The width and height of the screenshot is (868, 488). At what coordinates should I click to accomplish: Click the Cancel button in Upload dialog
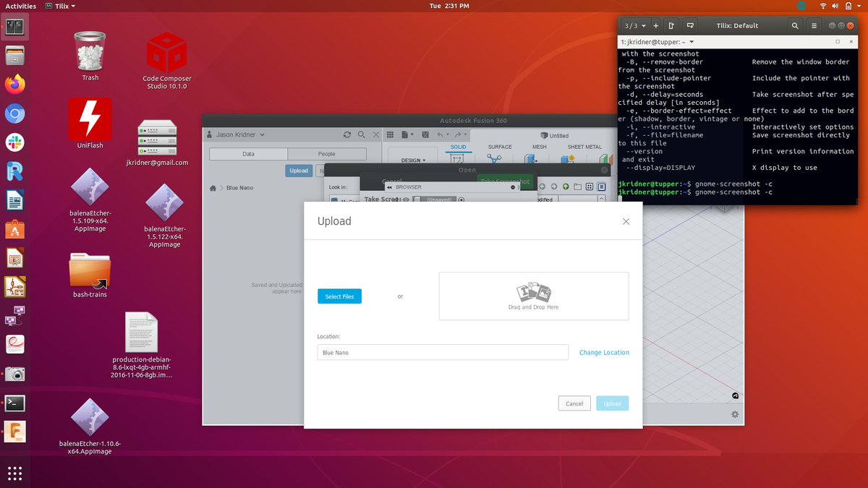574,403
